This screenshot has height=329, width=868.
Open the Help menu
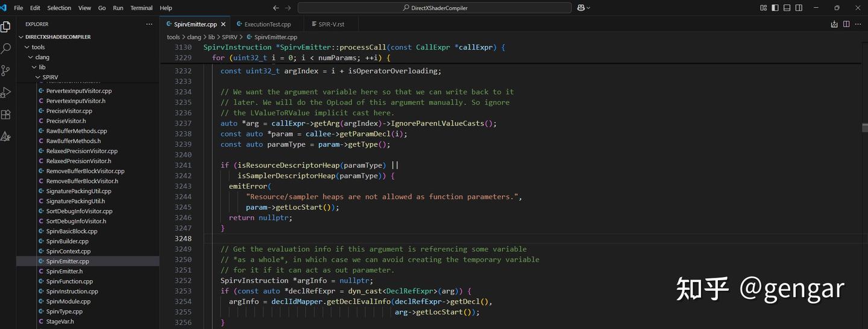click(x=166, y=8)
